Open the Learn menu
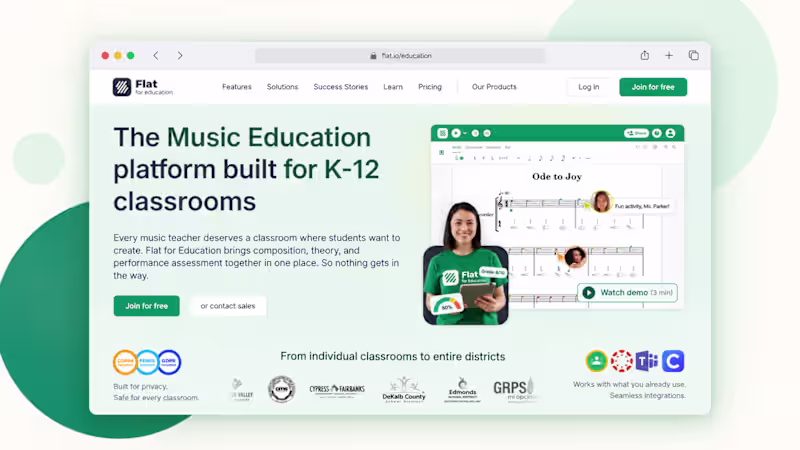 pyautogui.click(x=393, y=87)
